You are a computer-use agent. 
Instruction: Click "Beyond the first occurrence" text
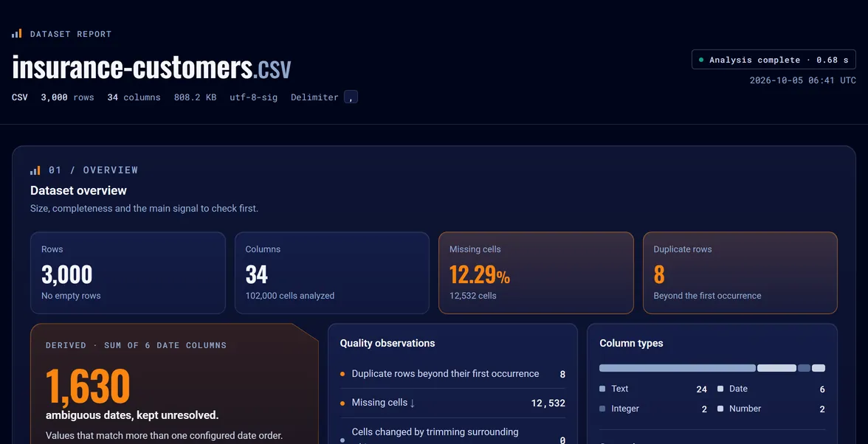click(707, 296)
